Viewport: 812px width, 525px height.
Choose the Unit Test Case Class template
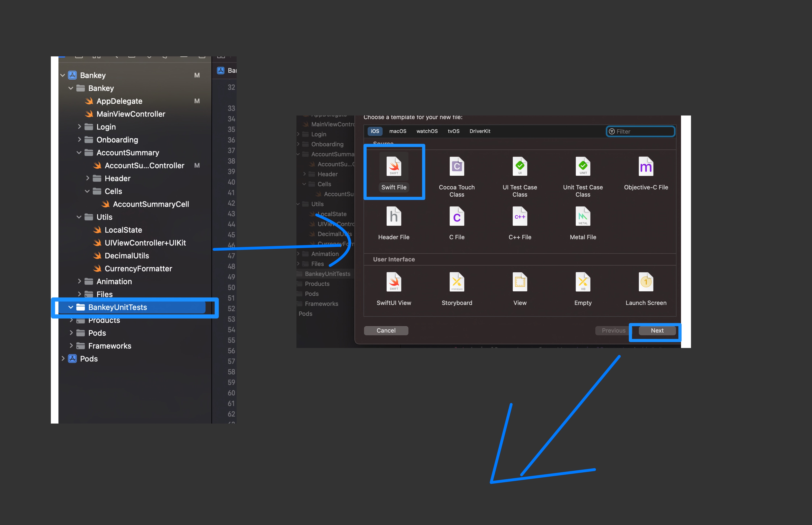pos(583,176)
